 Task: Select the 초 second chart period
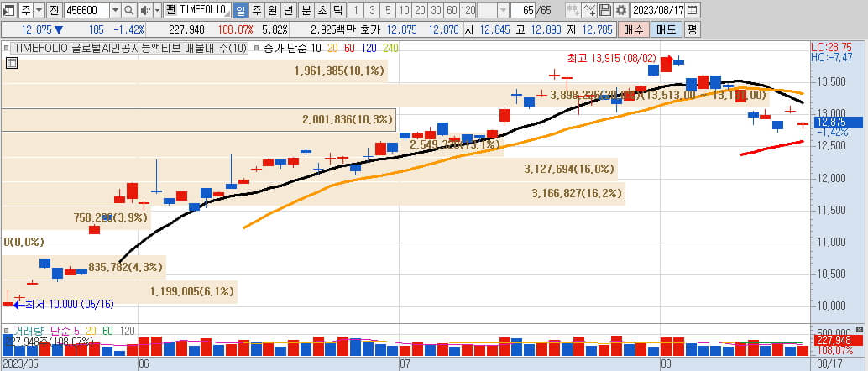point(322,9)
